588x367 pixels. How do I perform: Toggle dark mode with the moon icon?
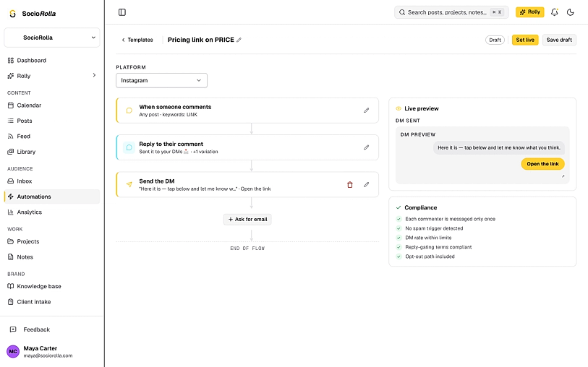(571, 12)
